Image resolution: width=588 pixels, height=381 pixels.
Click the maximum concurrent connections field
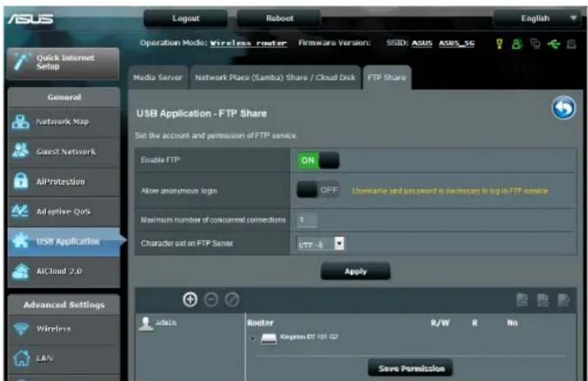pos(307,220)
